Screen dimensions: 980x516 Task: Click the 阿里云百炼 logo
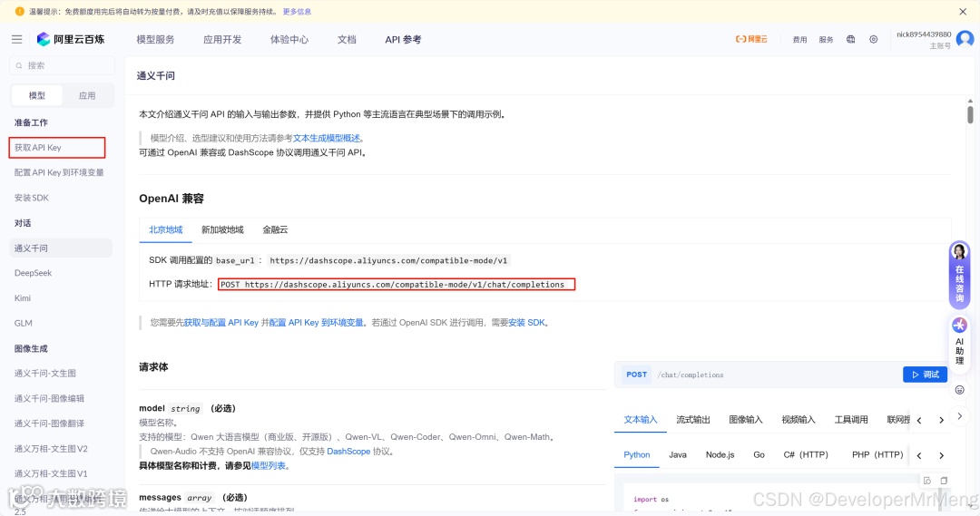coord(71,39)
